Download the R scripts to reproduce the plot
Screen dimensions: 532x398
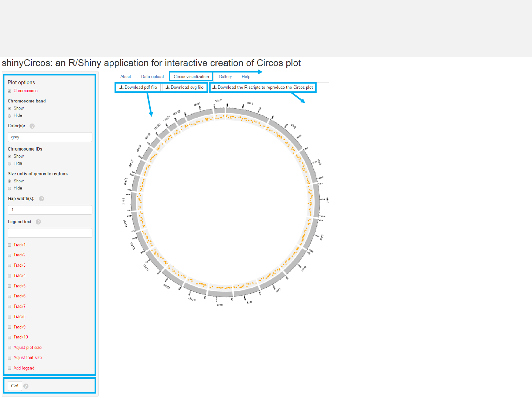[262, 87]
